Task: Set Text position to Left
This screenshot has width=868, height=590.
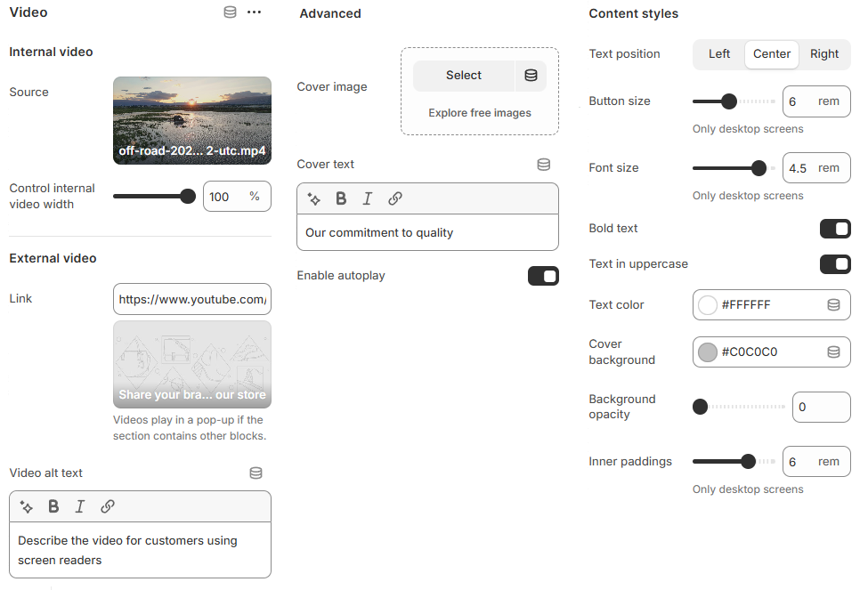Action: (719, 53)
